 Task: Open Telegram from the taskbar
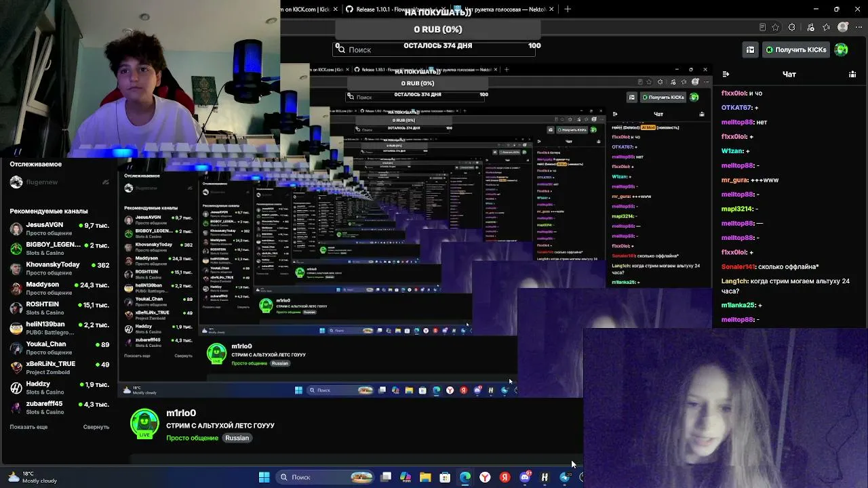pyautogui.click(x=564, y=477)
